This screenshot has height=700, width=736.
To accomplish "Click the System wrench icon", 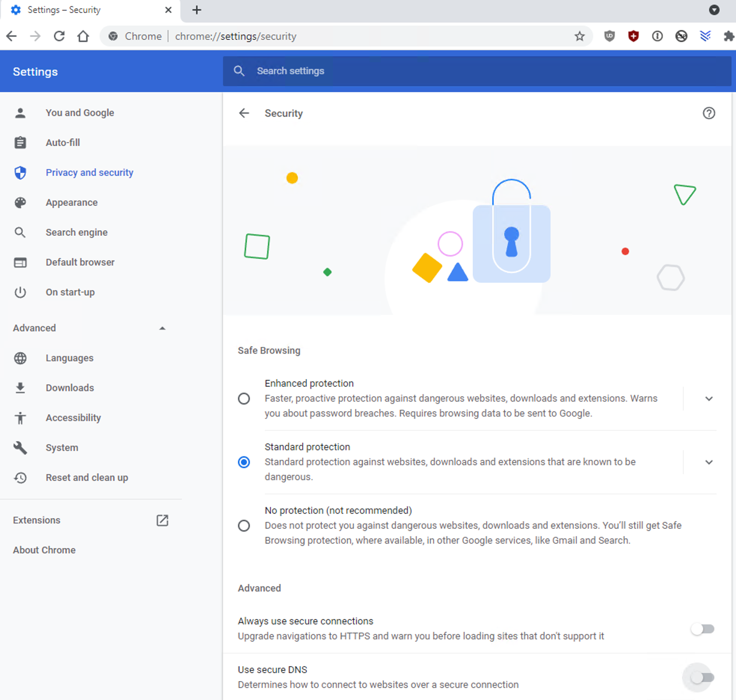I will click(x=20, y=448).
